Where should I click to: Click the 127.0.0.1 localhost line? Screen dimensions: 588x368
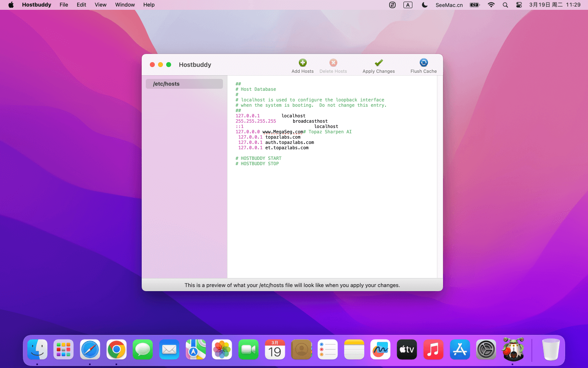click(x=270, y=116)
